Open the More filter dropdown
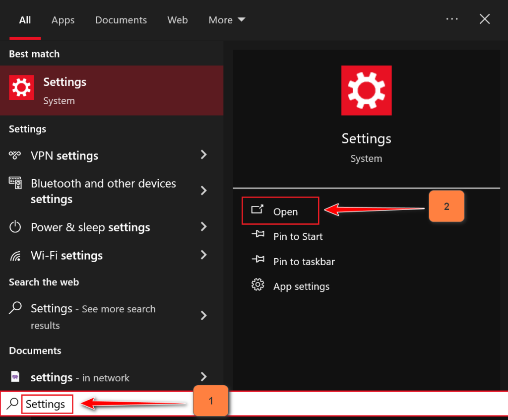 [227, 20]
